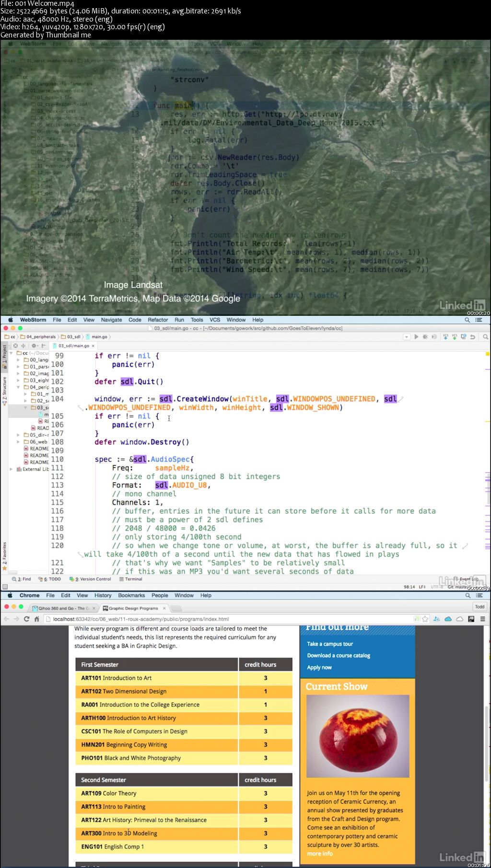Open Search Everywhere magnifier in 03_sdl WebStorm toolbar
Screen dimensions: 491x868
point(485,337)
